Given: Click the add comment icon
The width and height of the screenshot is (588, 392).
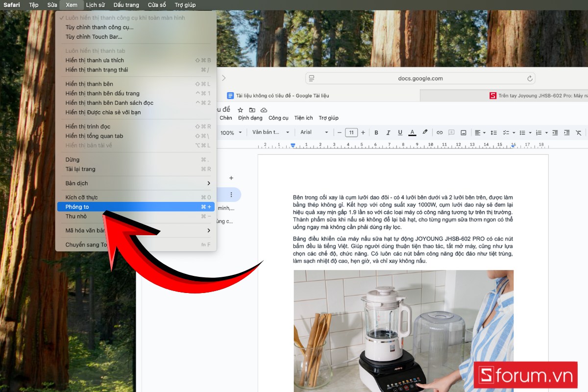Looking at the screenshot, I should coord(451,132).
